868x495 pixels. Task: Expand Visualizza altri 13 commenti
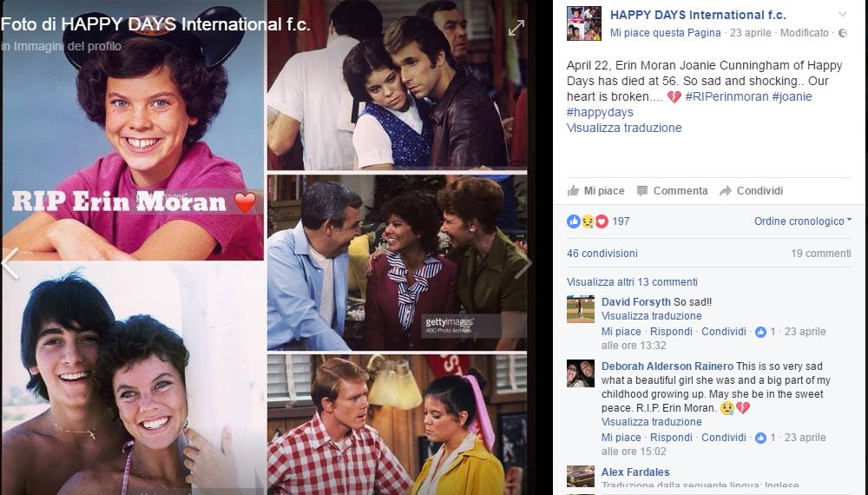(x=632, y=282)
